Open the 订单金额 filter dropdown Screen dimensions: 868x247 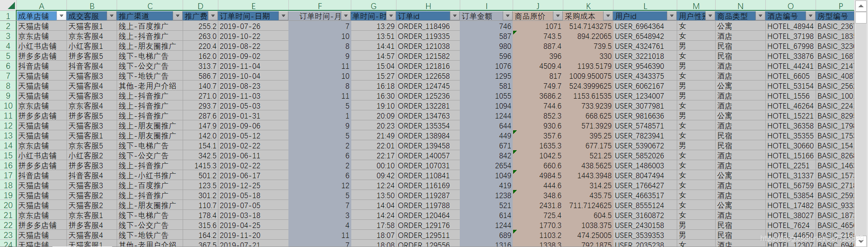click(508, 16)
